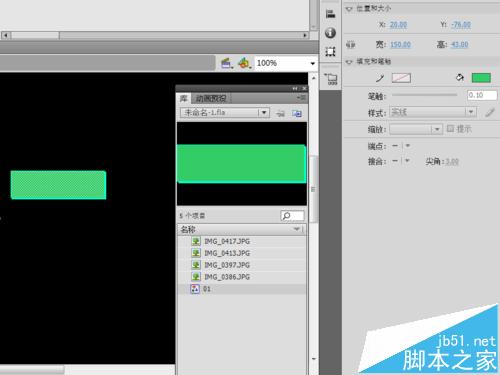The width and height of the screenshot is (500, 375).
Task: Click the edit stroke style pencil icon
Action: [x=490, y=112]
